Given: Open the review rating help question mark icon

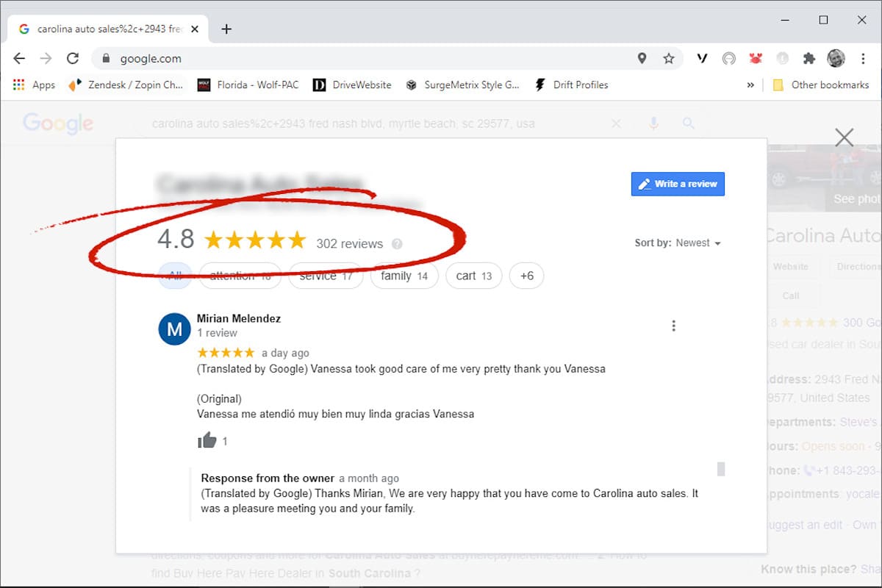Looking at the screenshot, I should 397,243.
